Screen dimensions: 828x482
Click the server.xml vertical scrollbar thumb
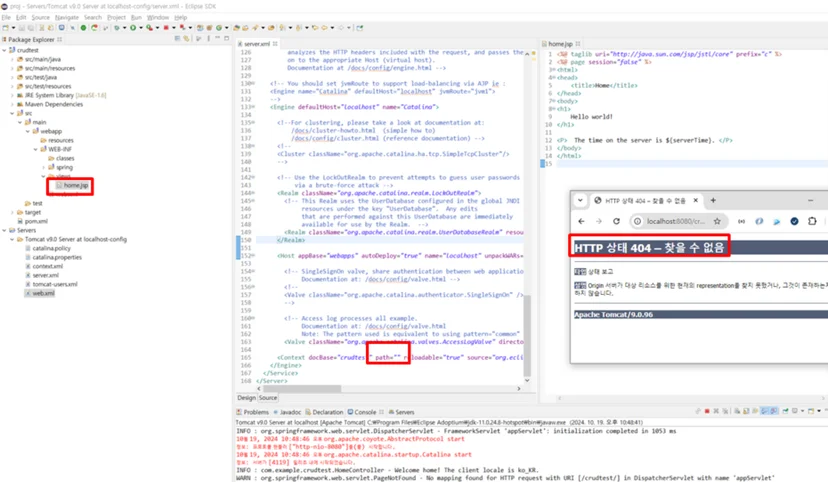[526, 336]
